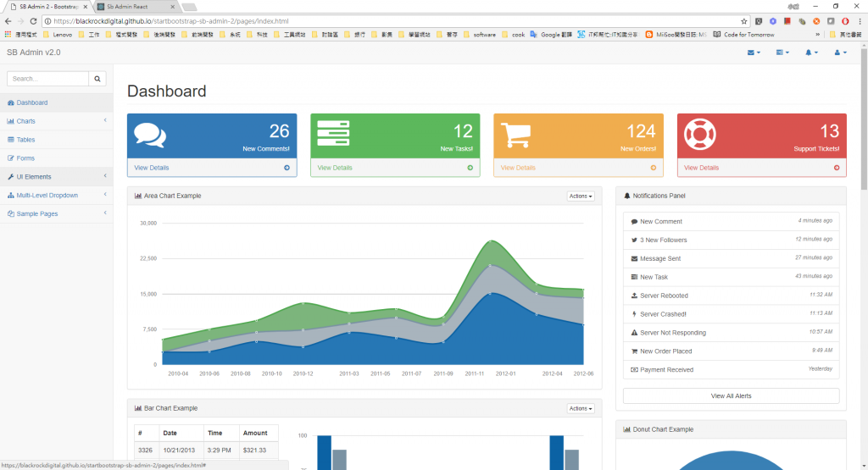View Details of Support Tickets

701,168
